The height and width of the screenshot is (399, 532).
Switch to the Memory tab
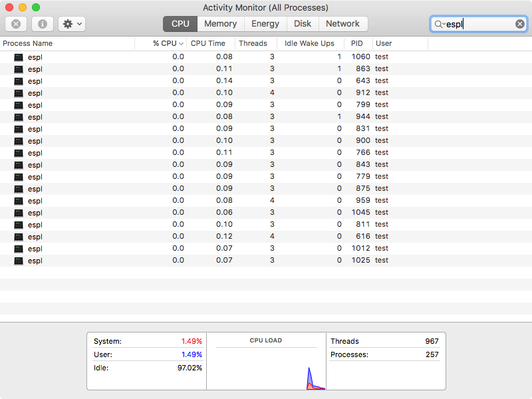tap(220, 24)
